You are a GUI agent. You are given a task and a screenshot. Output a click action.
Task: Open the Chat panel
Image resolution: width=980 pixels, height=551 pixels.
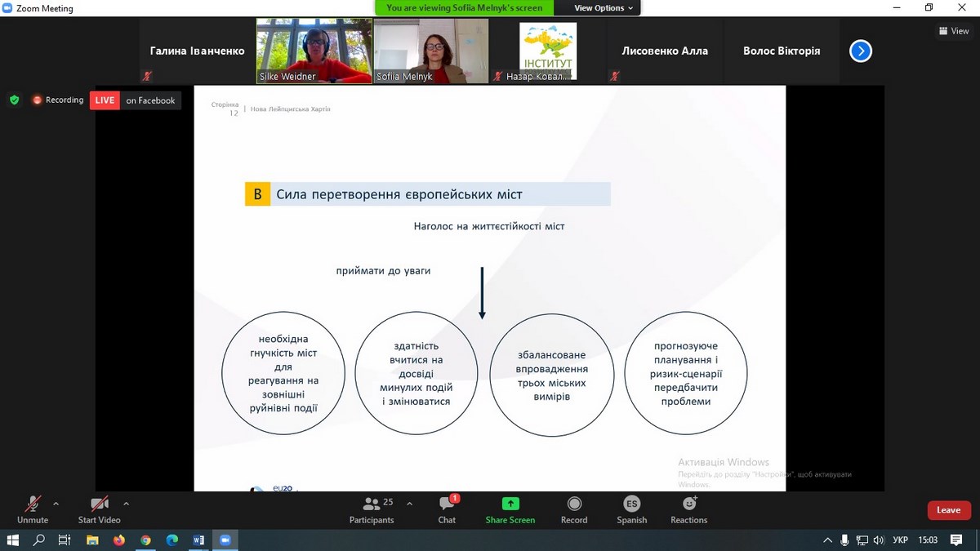click(x=447, y=509)
